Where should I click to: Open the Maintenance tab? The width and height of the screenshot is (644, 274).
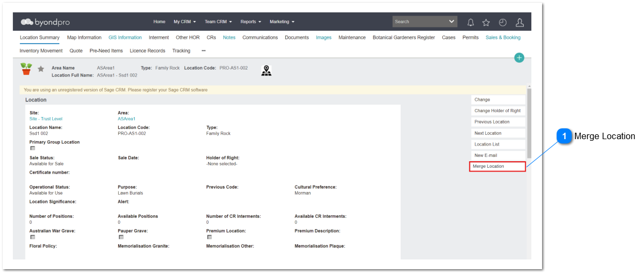pos(352,37)
